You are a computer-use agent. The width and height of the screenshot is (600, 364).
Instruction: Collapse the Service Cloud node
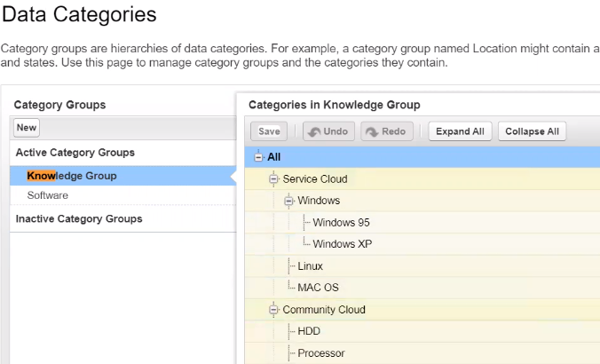click(273, 179)
